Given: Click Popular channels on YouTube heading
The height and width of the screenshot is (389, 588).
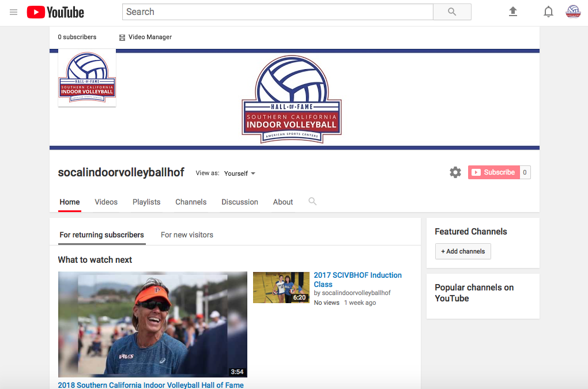Looking at the screenshot, I should (x=474, y=293).
